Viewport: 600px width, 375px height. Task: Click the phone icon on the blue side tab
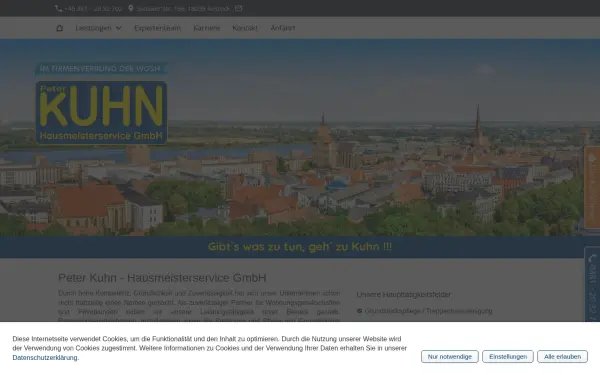592,258
